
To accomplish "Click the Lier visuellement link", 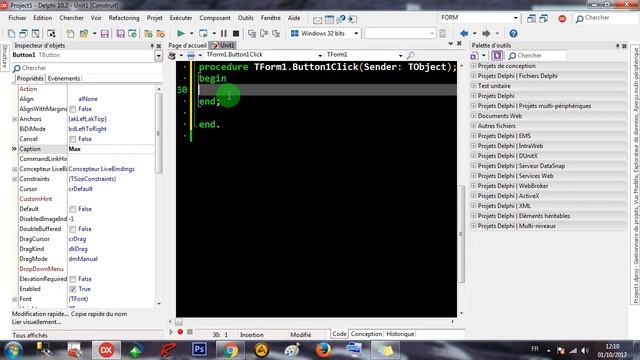I will [x=36, y=322].
